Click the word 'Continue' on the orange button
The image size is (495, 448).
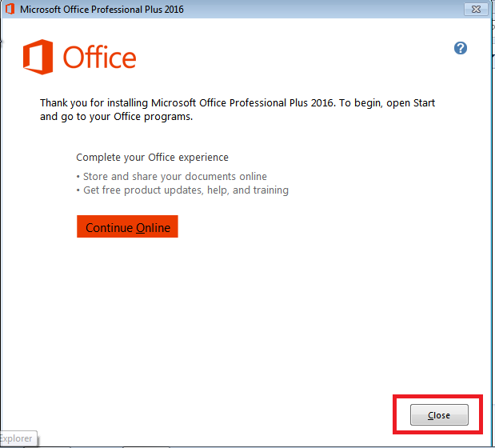[x=109, y=227]
